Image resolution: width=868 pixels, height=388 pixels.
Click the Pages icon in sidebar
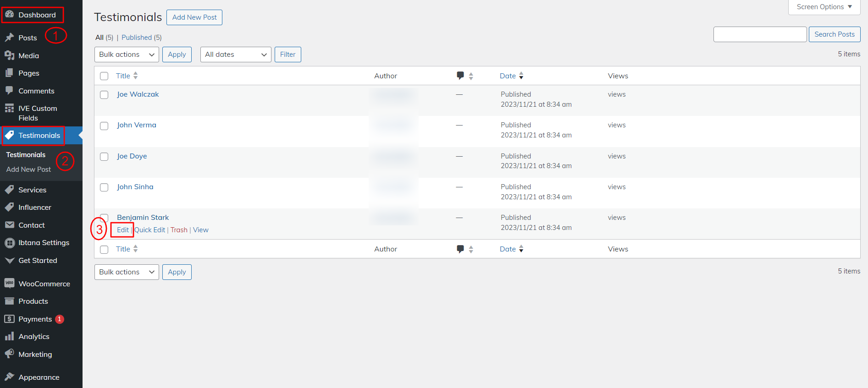(9, 73)
